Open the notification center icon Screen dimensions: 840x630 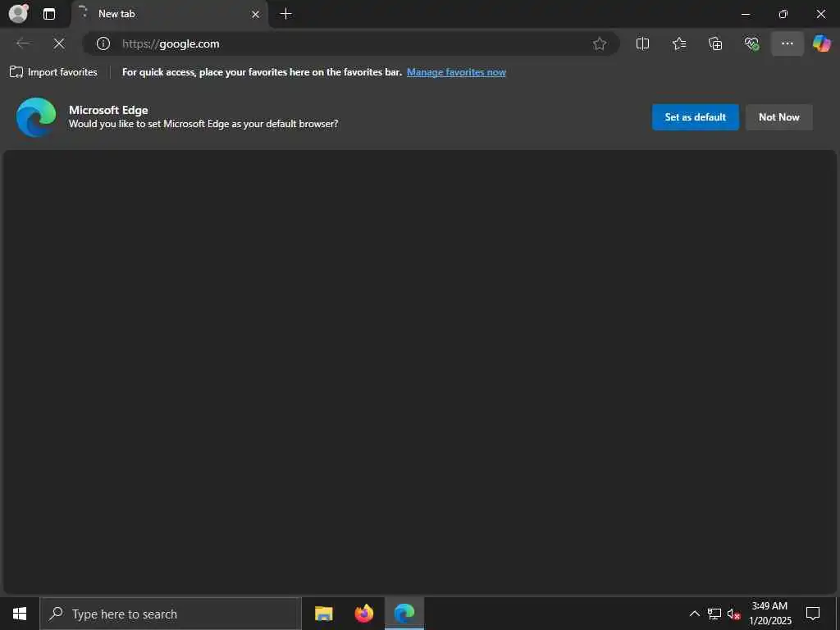coord(813,614)
